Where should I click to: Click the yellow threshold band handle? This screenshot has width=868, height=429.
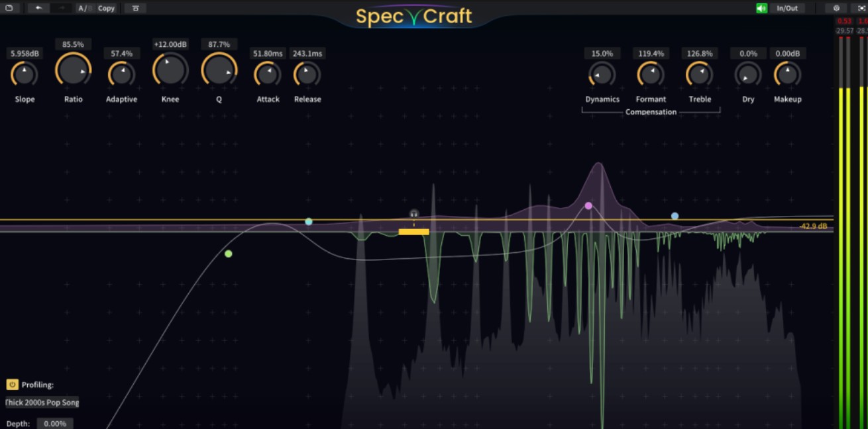414,232
